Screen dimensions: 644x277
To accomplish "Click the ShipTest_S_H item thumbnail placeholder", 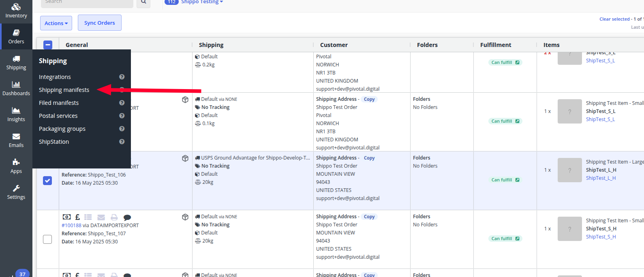I will pyautogui.click(x=569, y=229).
